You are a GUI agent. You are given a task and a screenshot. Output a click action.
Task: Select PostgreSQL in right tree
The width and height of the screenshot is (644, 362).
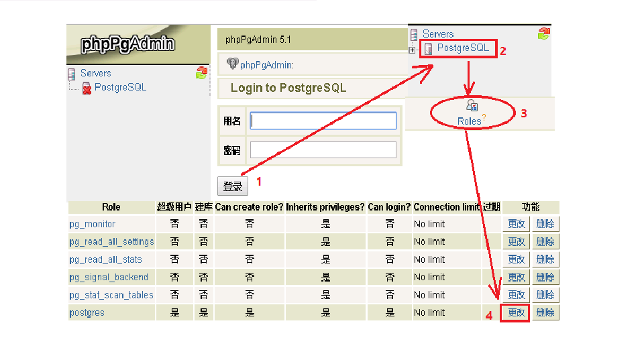(463, 48)
